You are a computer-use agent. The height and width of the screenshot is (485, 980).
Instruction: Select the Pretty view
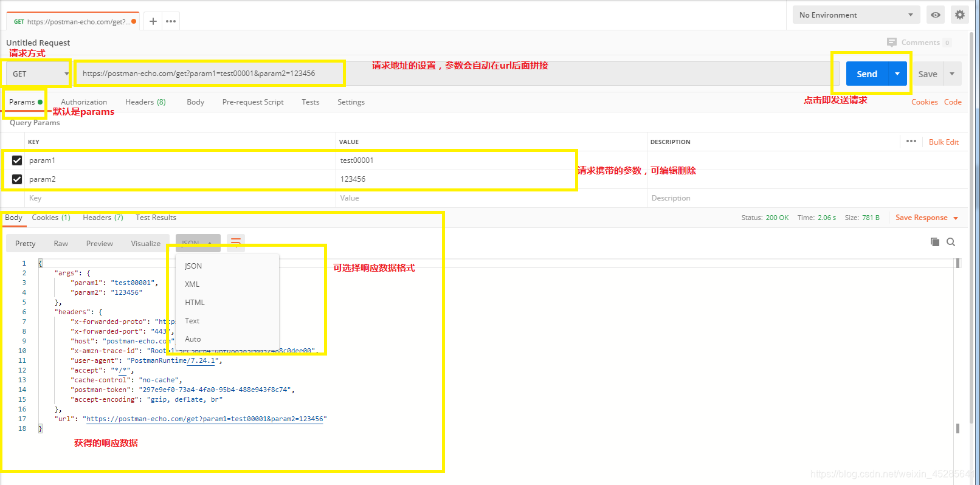click(26, 243)
